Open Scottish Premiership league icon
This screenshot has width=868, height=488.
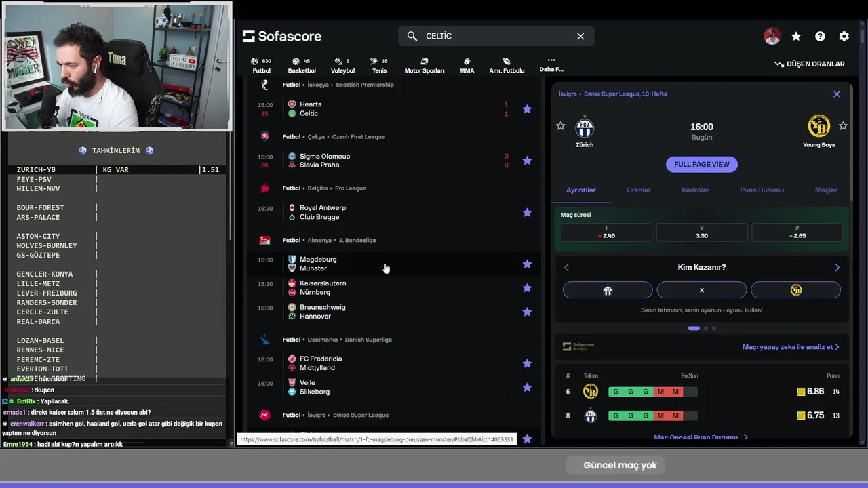click(x=265, y=85)
